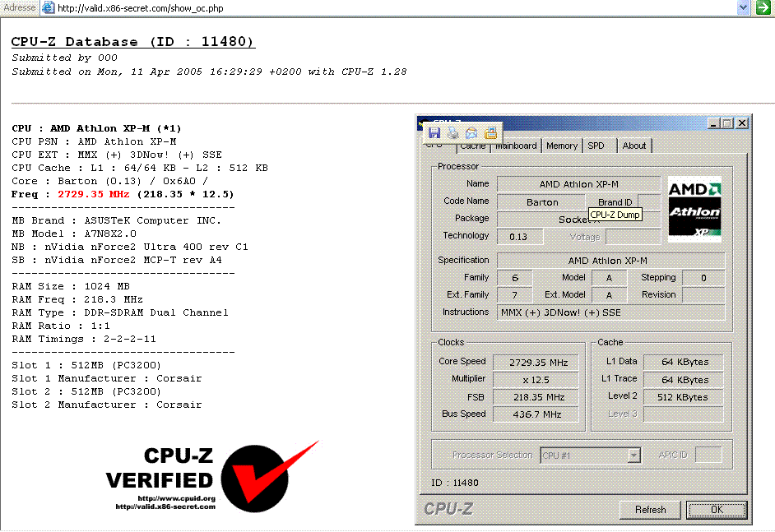This screenshot has width=775, height=532.
Task: Click the save image floppy icon
Action: click(434, 132)
